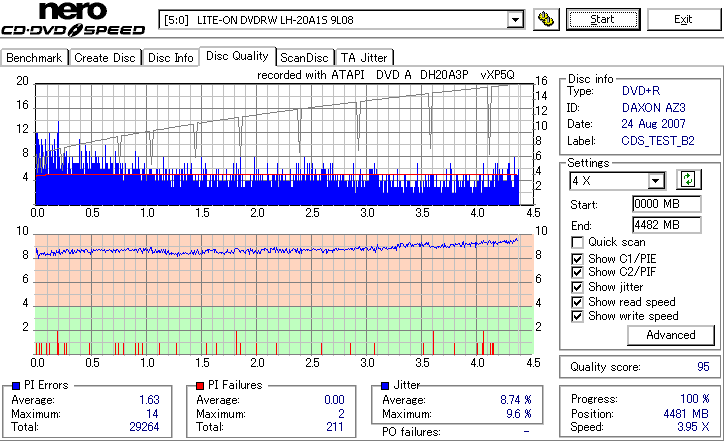Click PI Errors total 29264
Screen dimensions: 724x441
click(144, 427)
